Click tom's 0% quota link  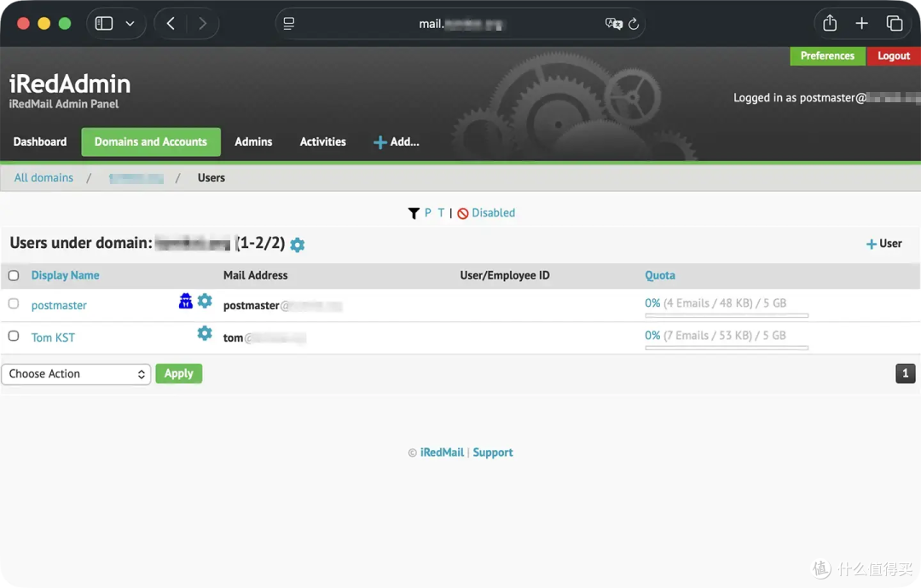(652, 335)
